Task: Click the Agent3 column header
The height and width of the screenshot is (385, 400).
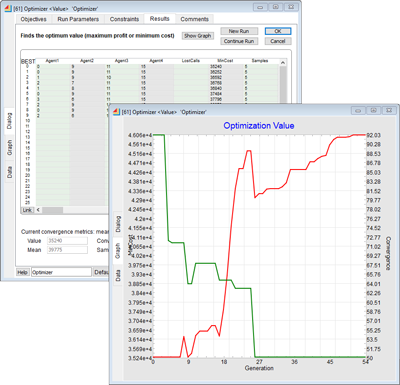Action: point(122,61)
